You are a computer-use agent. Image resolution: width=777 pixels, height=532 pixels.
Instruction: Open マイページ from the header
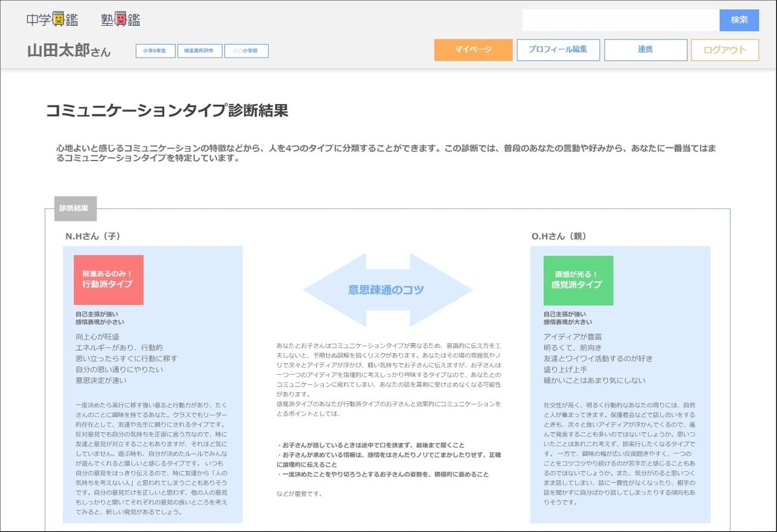(x=473, y=50)
